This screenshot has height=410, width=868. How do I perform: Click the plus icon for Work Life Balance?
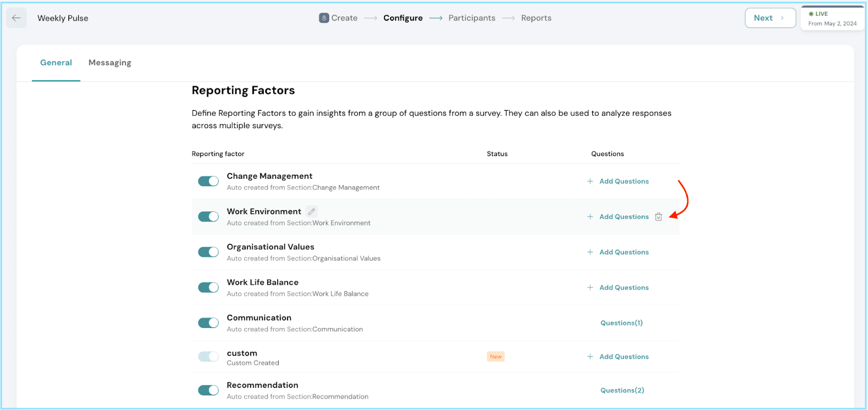tap(590, 287)
